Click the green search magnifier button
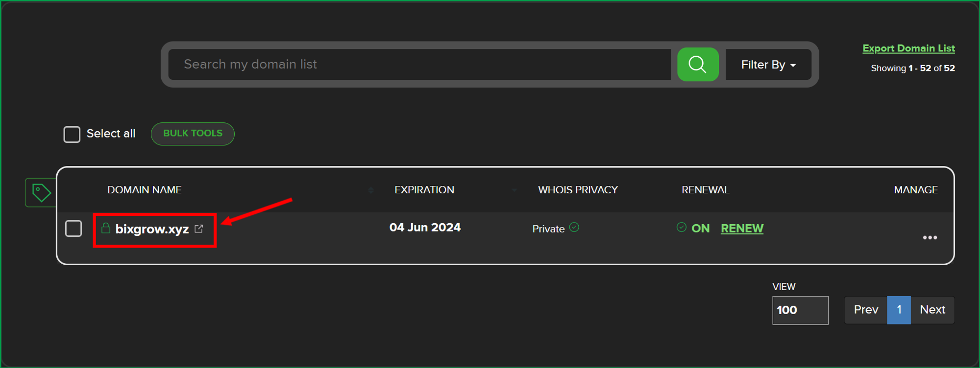 pyautogui.click(x=697, y=65)
